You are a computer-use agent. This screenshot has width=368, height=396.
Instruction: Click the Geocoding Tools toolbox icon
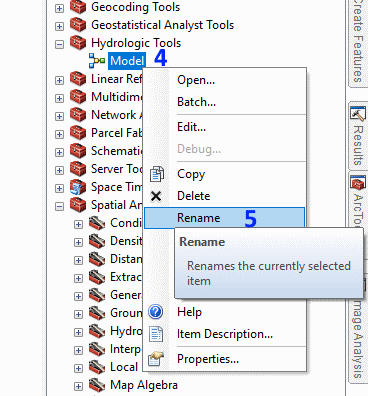pyautogui.click(x=78, y=7)
